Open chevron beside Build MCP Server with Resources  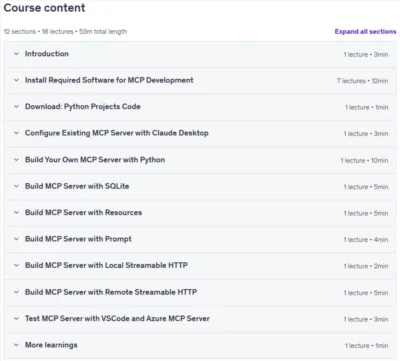point(16,212)
